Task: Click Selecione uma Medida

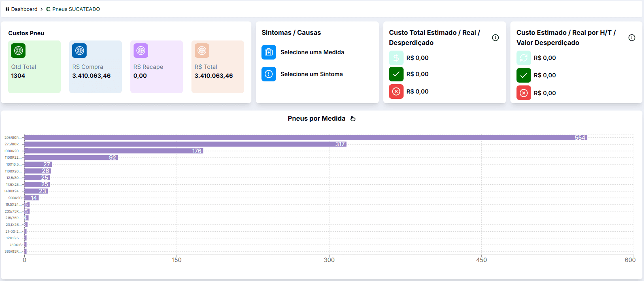Action: coord(312,52)
